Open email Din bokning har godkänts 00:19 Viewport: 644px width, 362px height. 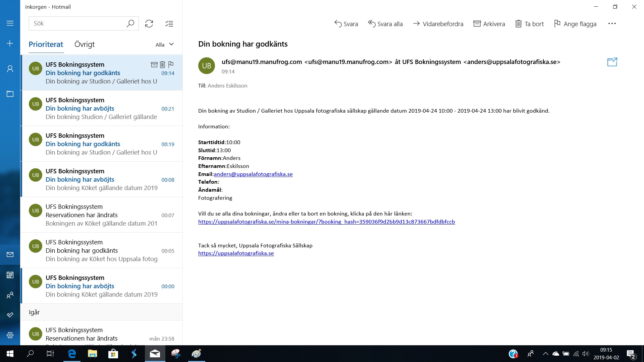102,144
